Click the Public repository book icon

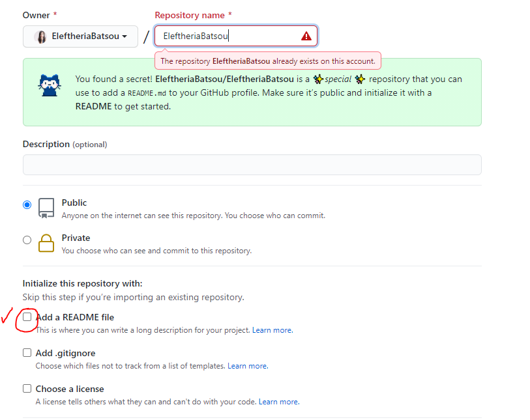pyautogui.click(x=46, y=208)
